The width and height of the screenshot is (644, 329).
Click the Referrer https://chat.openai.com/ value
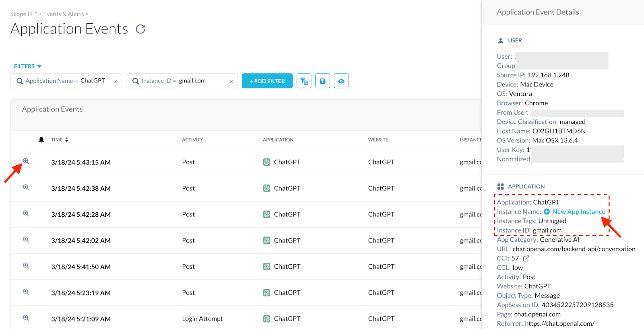(x=559, y=323)
